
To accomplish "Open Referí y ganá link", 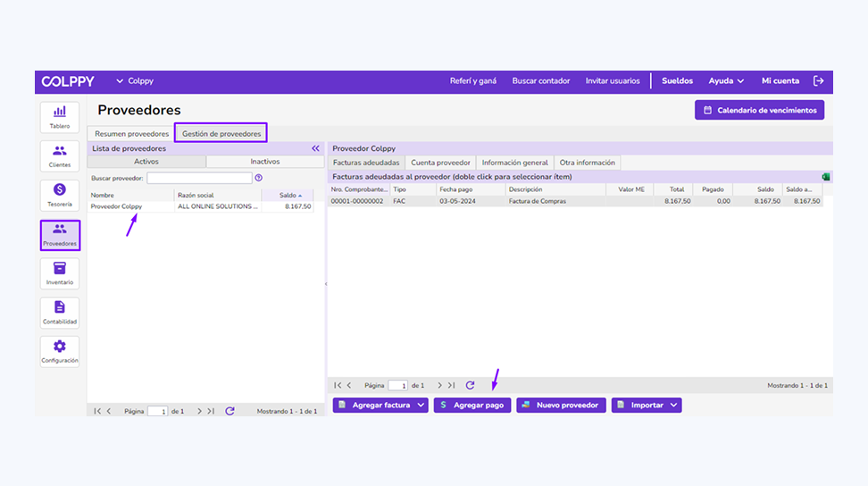I will pos(472,80).
